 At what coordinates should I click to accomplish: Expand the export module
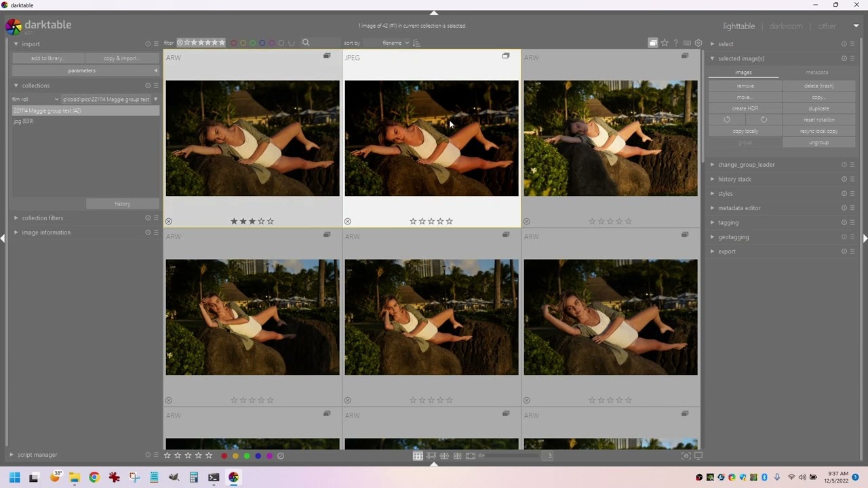[713, 251]
